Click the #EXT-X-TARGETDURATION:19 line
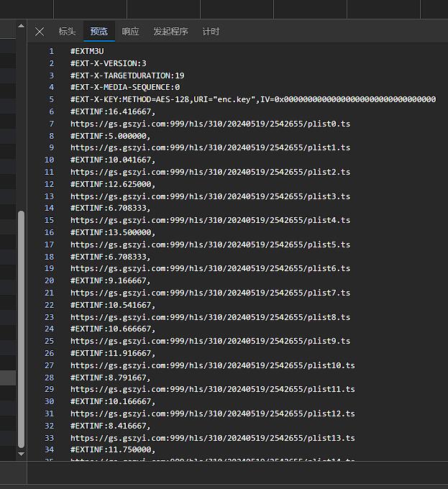This screenshot has height=489, width=448. coord(127,76)
